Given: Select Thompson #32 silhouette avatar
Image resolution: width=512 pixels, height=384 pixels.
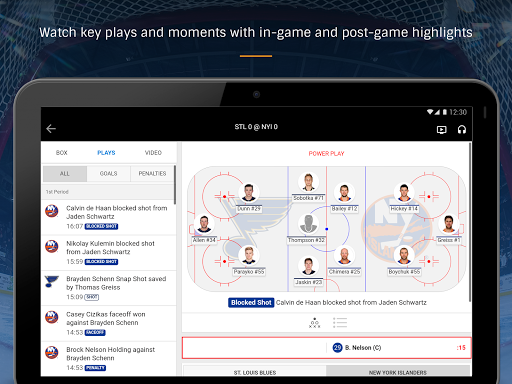Looking at the screenshot, I should (x=308, y=224).
